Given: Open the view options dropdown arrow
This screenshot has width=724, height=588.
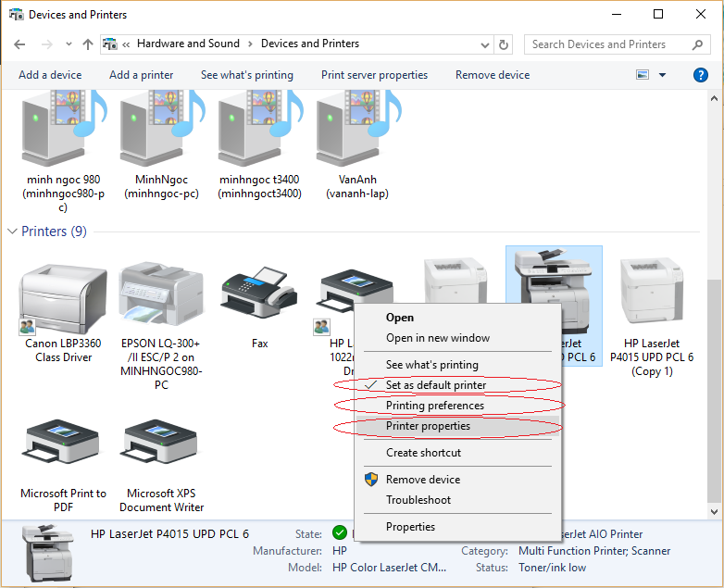Looking at the screenshot, I should pyautogui.click(x=662, y=75).
